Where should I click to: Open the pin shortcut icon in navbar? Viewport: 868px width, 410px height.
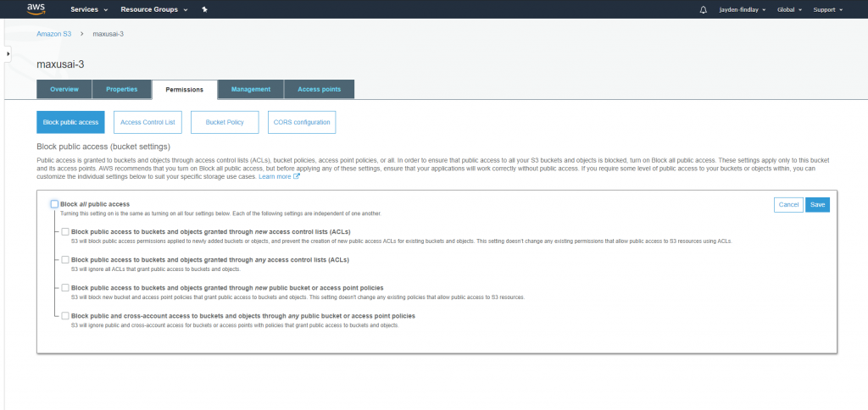click(x=204, y=9)
